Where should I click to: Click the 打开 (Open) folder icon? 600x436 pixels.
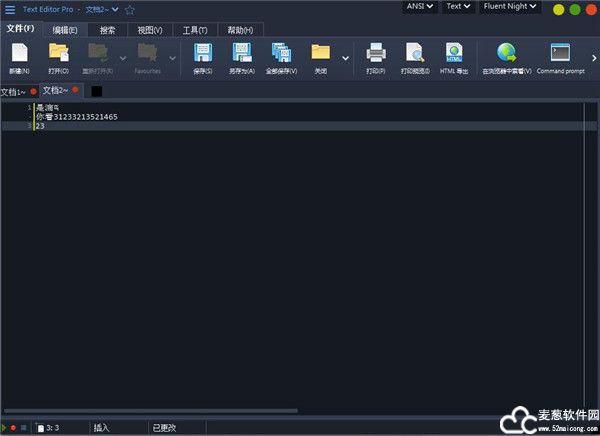(59, 54)
